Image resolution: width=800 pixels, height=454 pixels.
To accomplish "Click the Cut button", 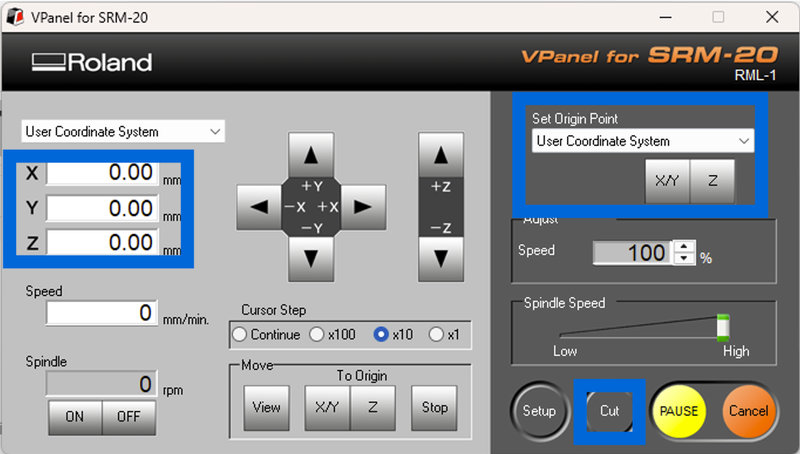I will click(609, 411).
